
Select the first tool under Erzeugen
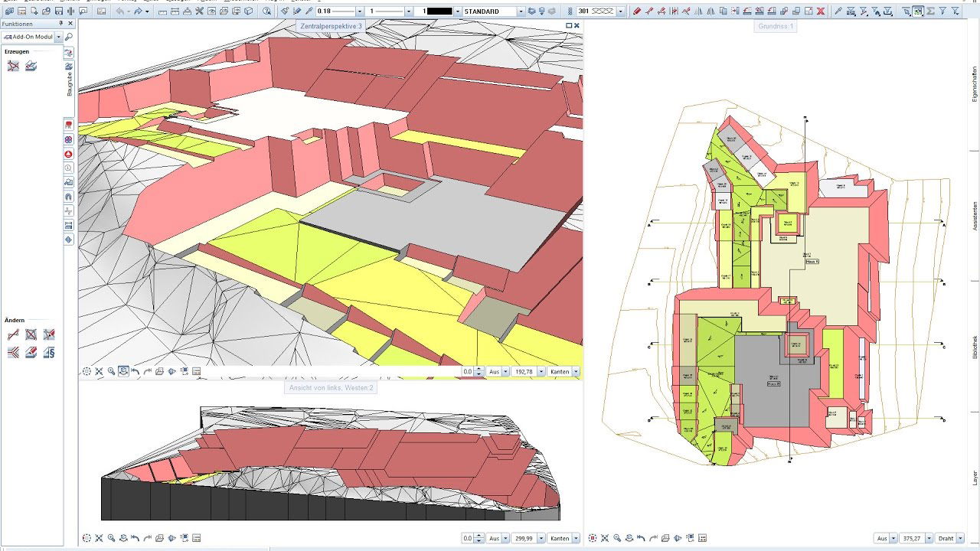point(13,67)
